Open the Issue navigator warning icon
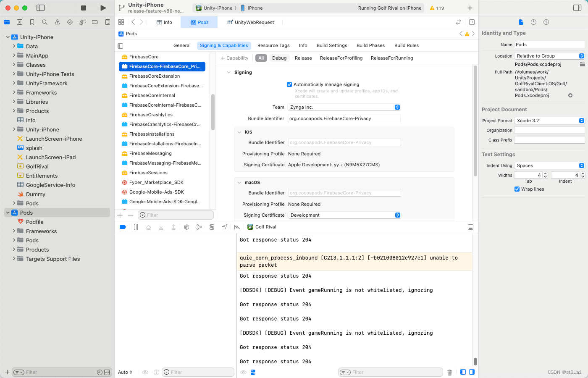Image resolution: width=588 pixels, height=378 pixels. click(57, 22)
